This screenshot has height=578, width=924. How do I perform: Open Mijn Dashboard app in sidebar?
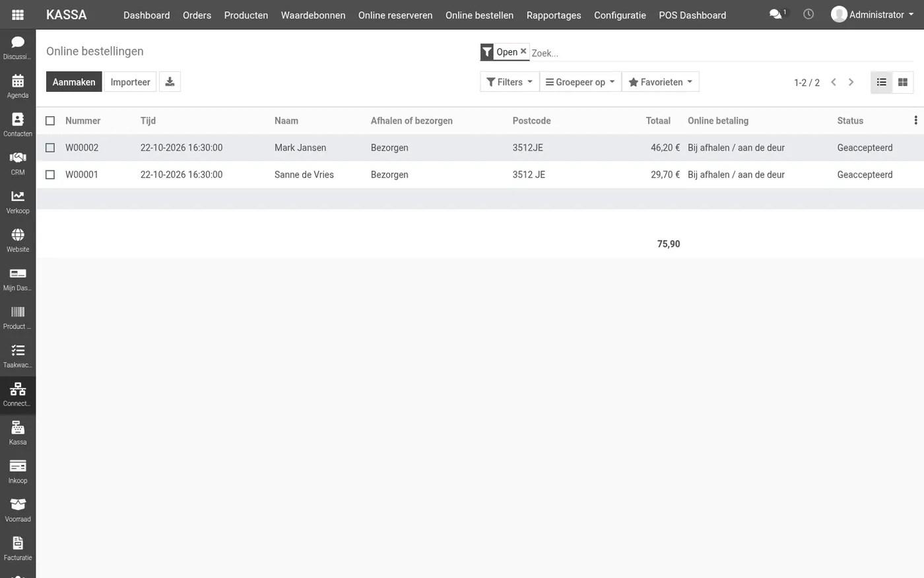pyautogui.click(x=18, y=279)
